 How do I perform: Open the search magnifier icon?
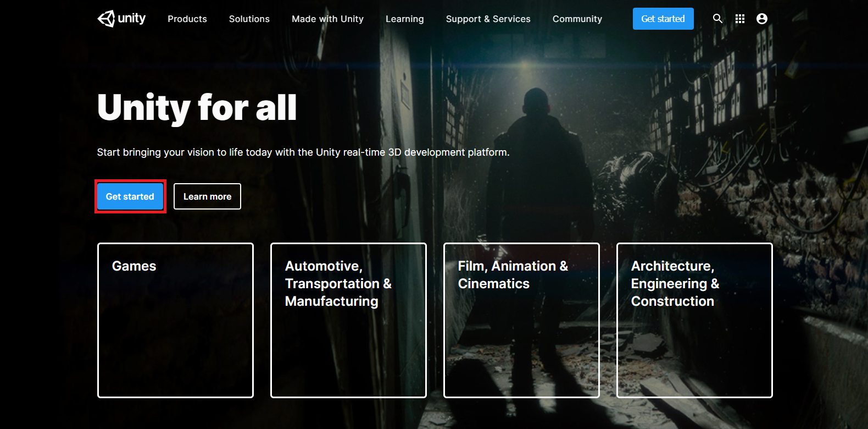tap(717, 19)
